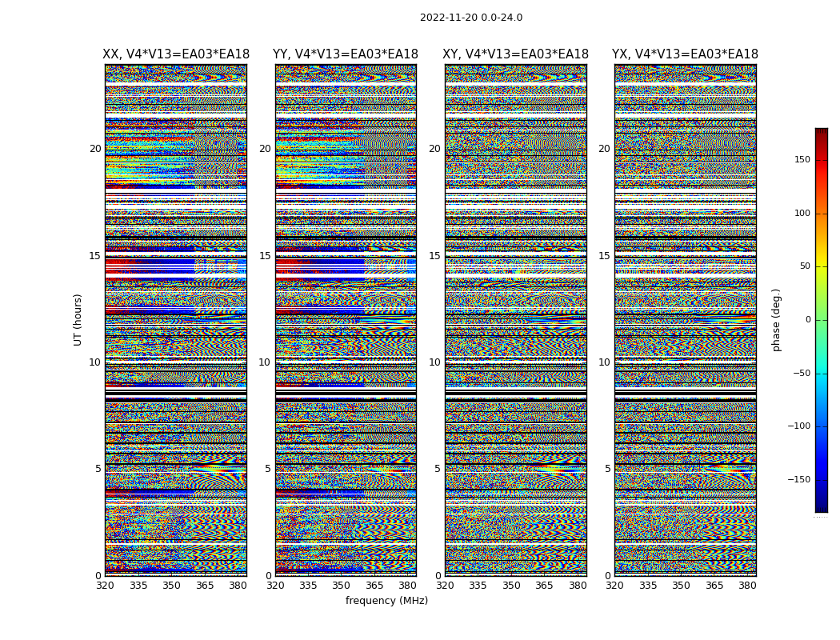Click the 320 tick under the XX plot
840x640 pixels.
pos(105,586)
